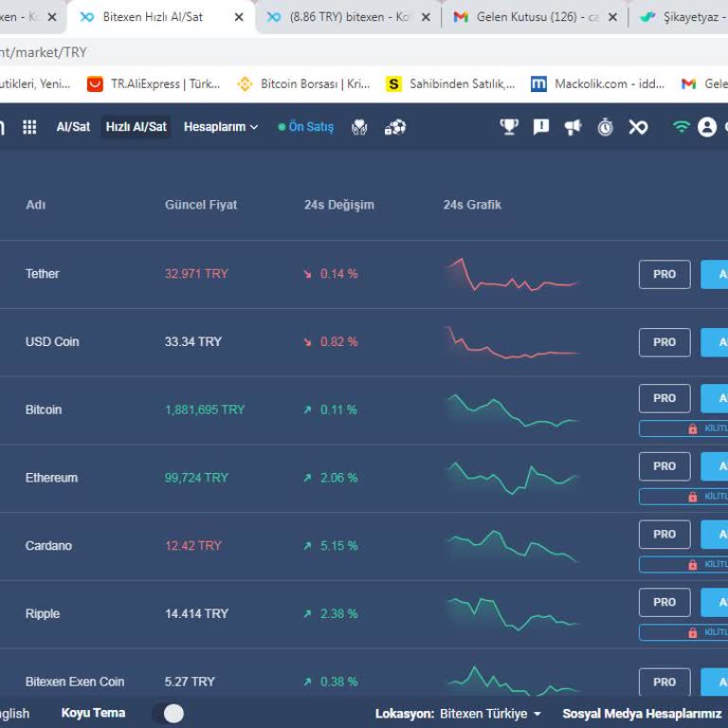Open the megaphone announcements icon
Image resolution: width=728 pixels, height=728 pixels.
[573, 127]
